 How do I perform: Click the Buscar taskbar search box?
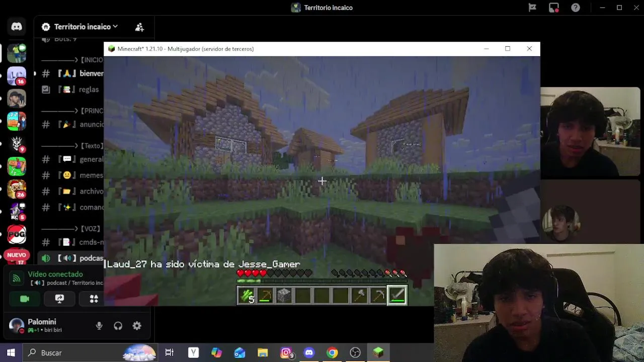(x=91, y=352)
